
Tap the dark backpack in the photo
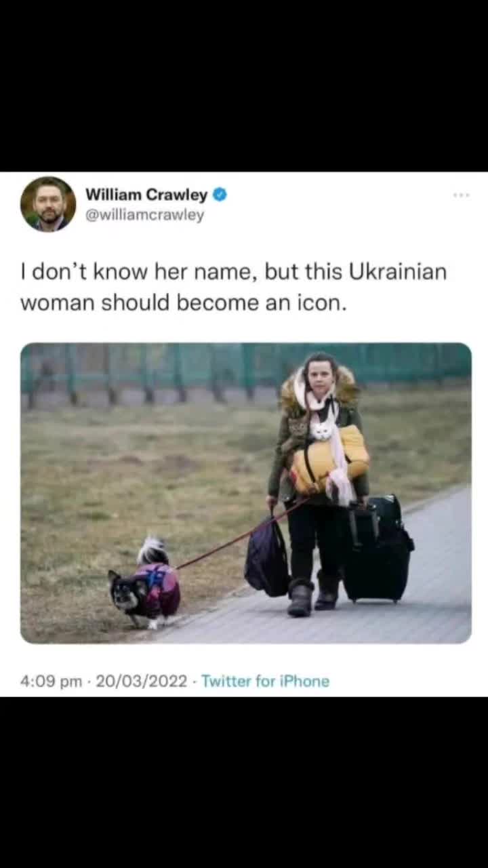click(x=267, y=557)
